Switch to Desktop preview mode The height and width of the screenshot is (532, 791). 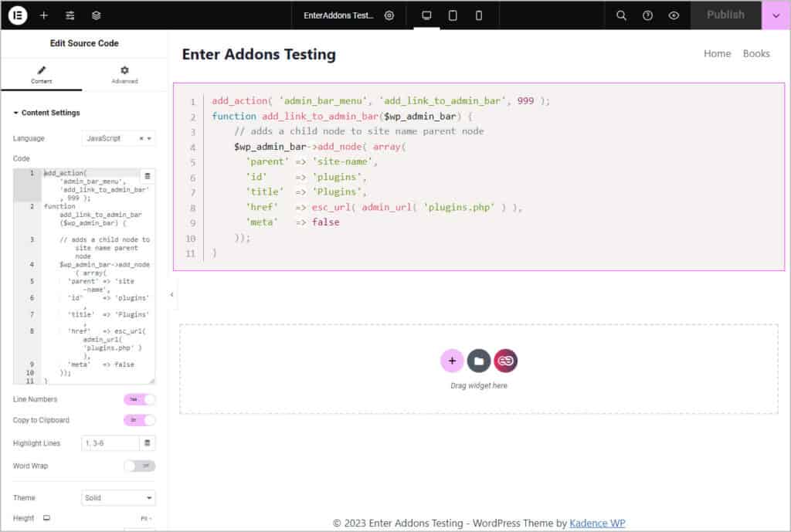[x=426, y=15]
